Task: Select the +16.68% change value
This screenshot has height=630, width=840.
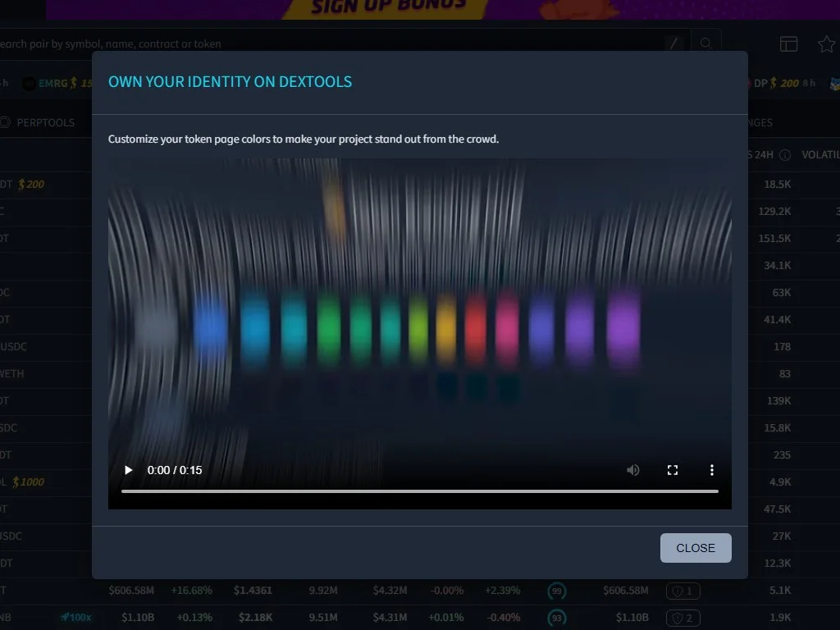Action: point(192,591)
